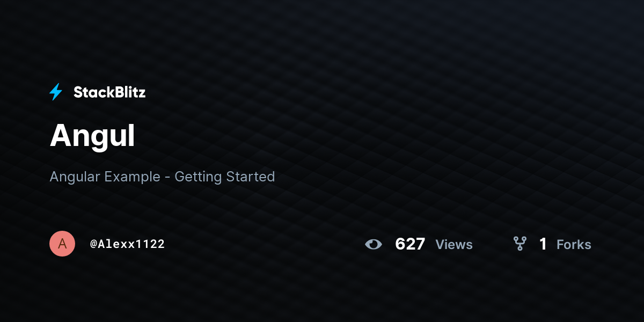Select the Angul project title
Screen dimensions: 644x322
tap(92, 136)
